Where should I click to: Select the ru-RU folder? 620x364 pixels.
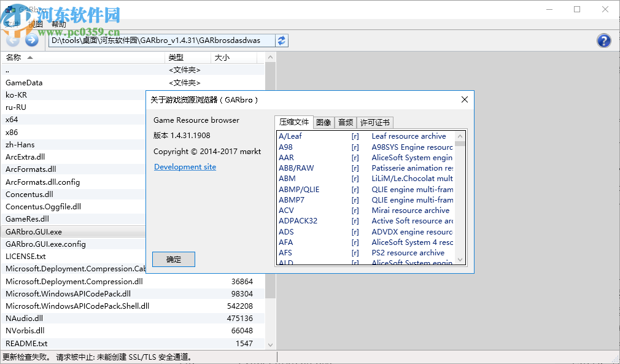(x=74, y=107)
